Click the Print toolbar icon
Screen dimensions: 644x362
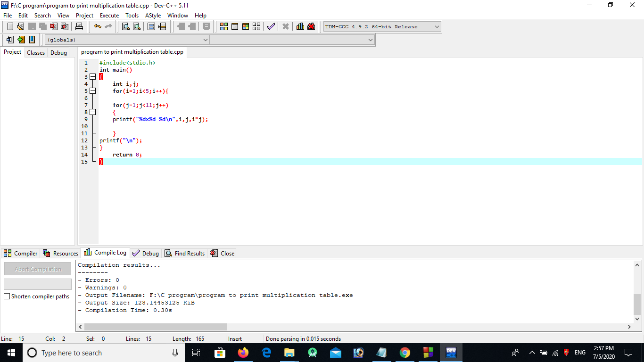(79, 26)
